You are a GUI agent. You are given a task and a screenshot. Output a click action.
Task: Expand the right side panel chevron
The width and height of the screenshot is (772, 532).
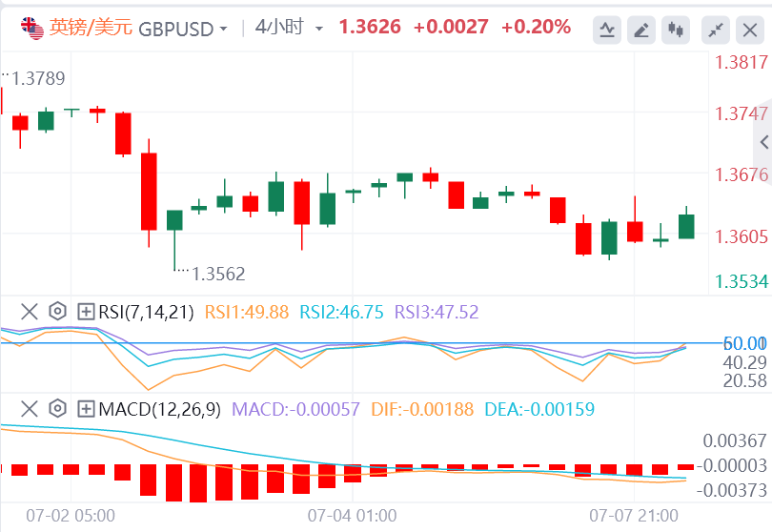[763, 142]
